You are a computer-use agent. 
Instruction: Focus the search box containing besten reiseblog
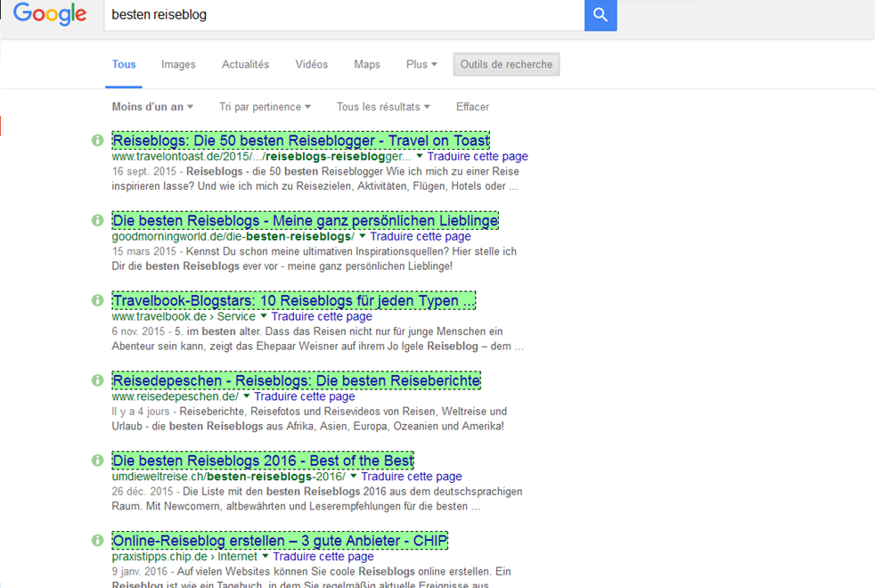tap(344, 15)
